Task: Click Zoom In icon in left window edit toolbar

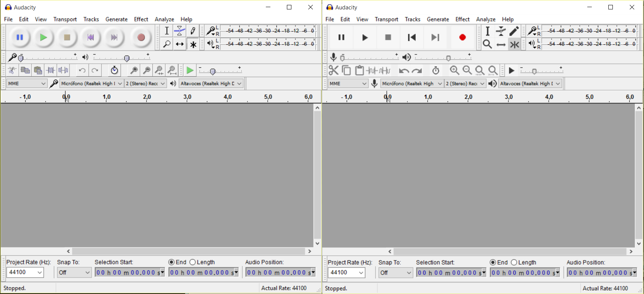Action: [134, 70]
